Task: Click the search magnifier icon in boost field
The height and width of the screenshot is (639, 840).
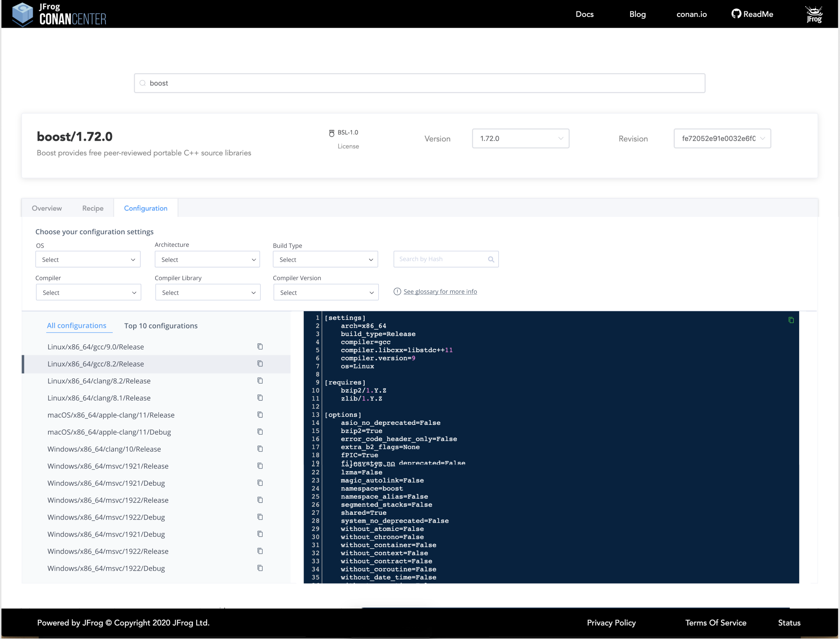Action: tap(143, 83)
